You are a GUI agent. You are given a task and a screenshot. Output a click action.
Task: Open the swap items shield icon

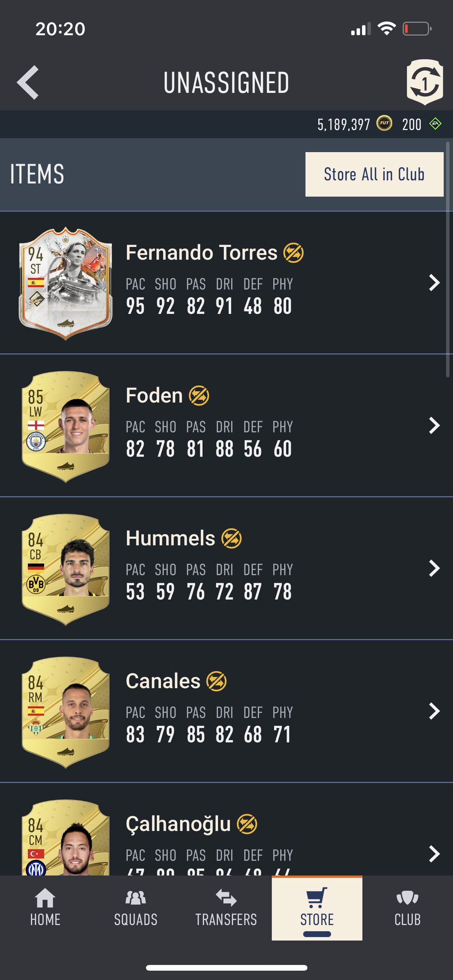(x=425, y=82)
